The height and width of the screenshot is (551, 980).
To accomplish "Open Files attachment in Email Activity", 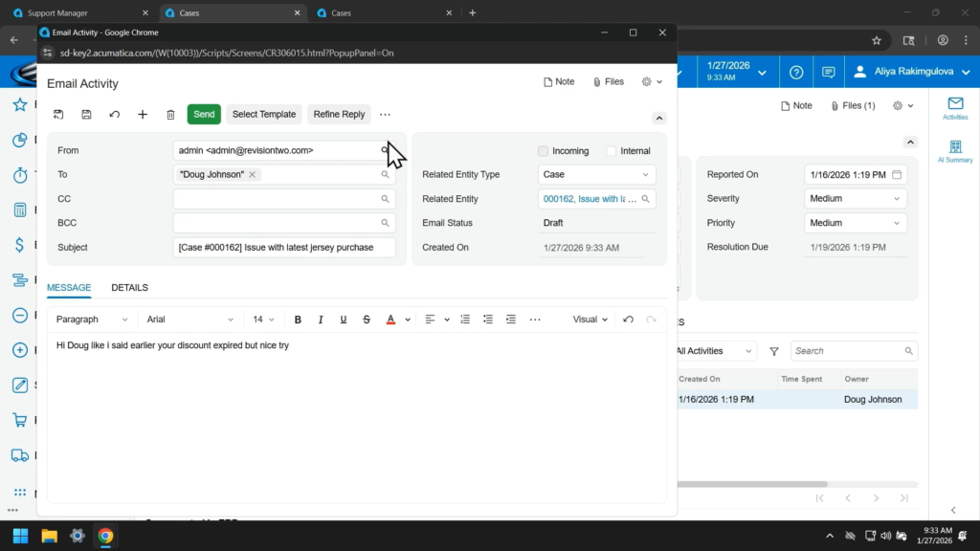I will pyautogui.click(x=608, y=82).
